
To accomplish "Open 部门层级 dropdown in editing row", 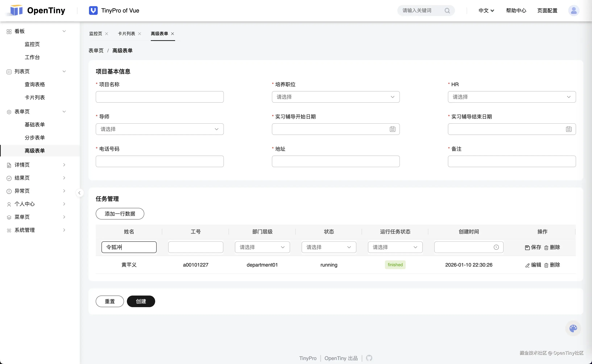I will (262, 247).
